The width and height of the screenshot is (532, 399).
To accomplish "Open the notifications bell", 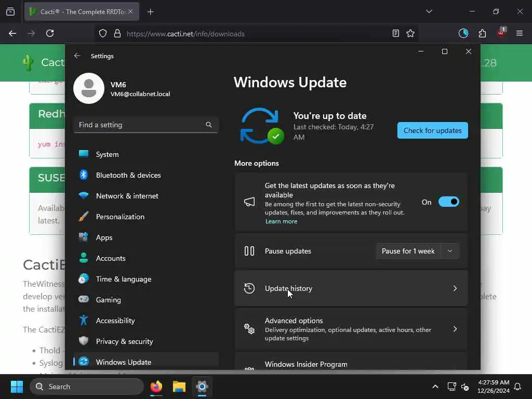I will (518, 387).
